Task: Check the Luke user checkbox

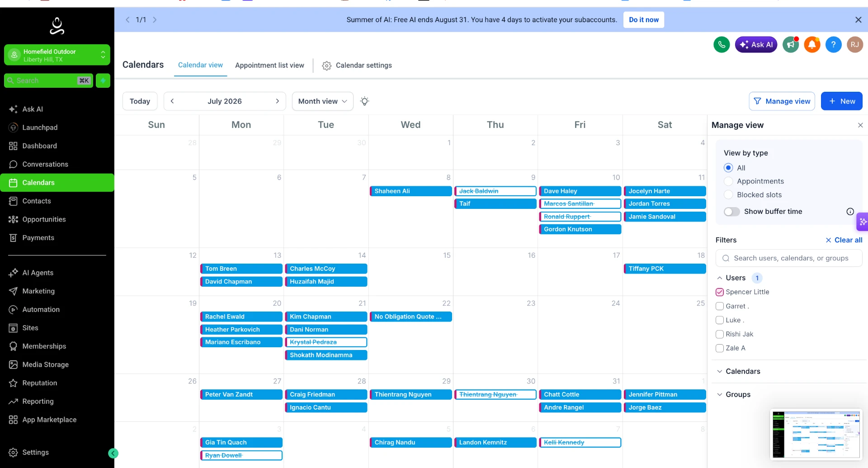Action: pos(720,320)
